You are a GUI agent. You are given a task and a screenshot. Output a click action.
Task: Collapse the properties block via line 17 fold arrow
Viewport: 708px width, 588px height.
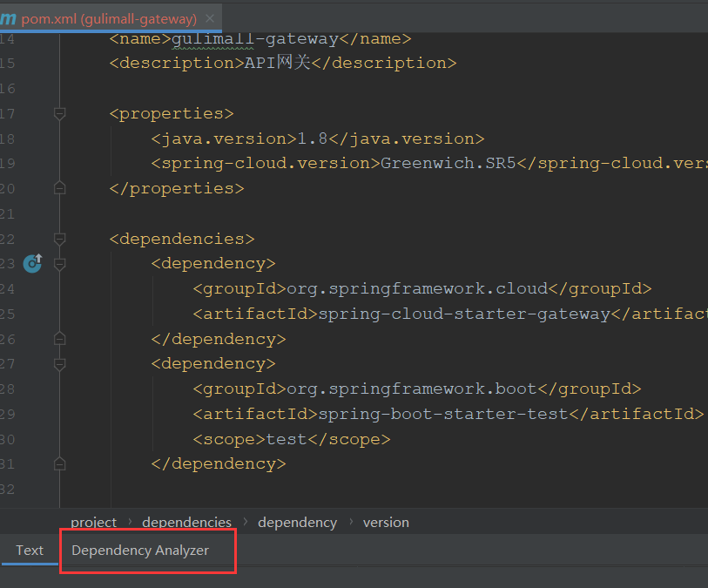[59, 112]
